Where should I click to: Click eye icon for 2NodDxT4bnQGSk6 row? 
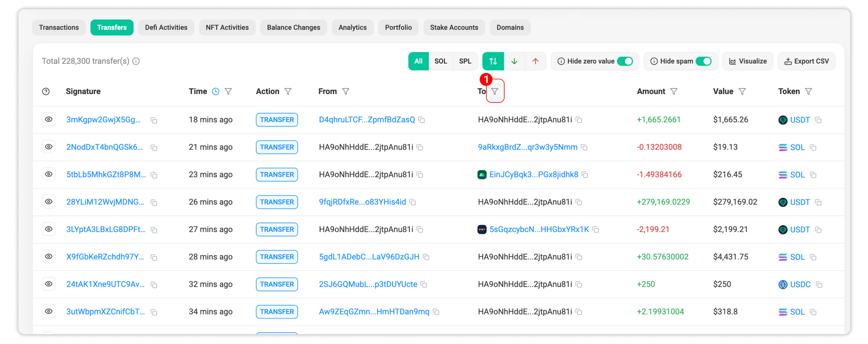[x=49, y=147]
